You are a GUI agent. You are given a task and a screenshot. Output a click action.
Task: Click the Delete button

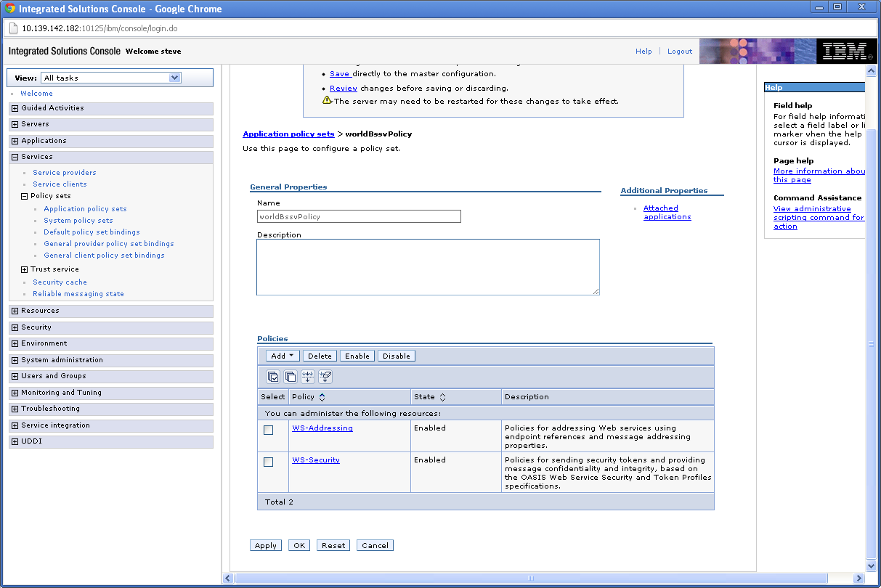(320, 356)
